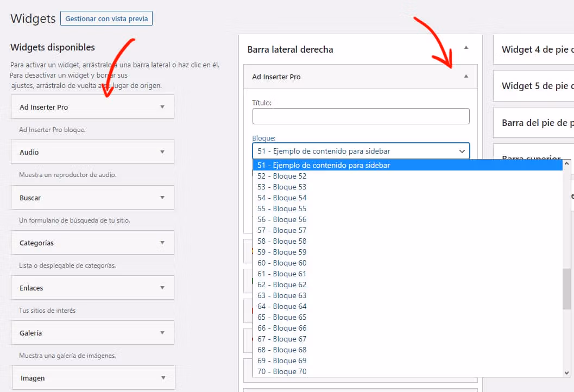This screenshot has width=574, height=392.
Task: Pick 61 - Bloque 61 entry
Action: [407, 274]
